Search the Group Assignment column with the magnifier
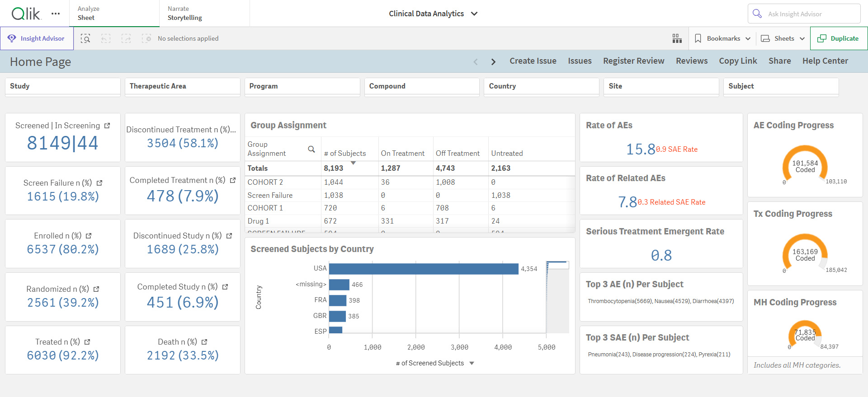 pyautogui.click(x=311, y=149)
